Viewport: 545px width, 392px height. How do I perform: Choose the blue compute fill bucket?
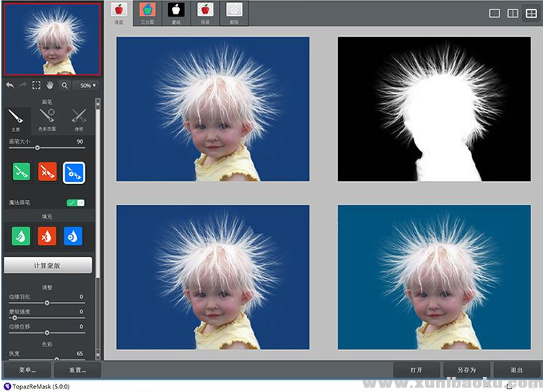click(73, 236)
